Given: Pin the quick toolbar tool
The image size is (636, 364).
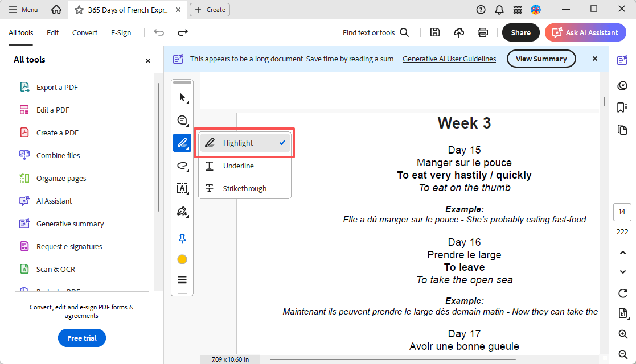Looking at the screenshot, I should pyautogui.click(x=182, y=239).
